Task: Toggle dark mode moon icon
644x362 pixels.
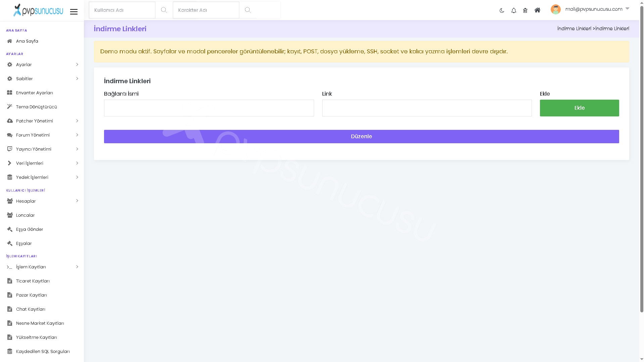Action: point(502,10)
